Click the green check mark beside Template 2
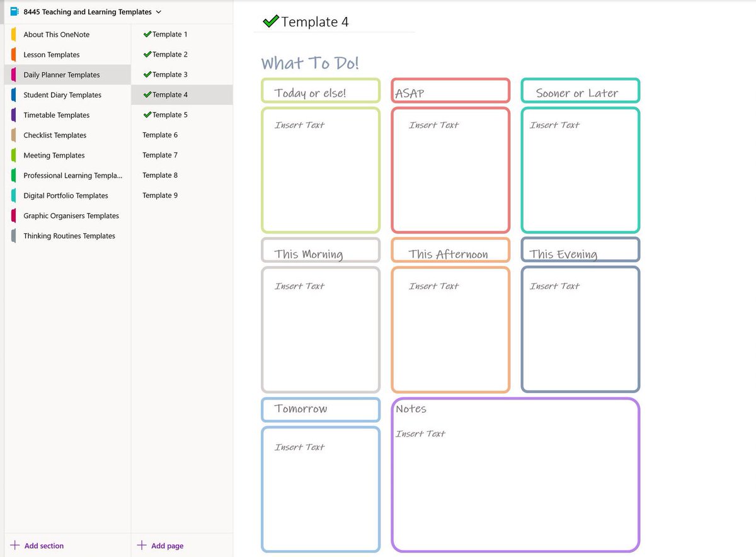The width and height of the screenshot is (756, 557). [147, 54]
